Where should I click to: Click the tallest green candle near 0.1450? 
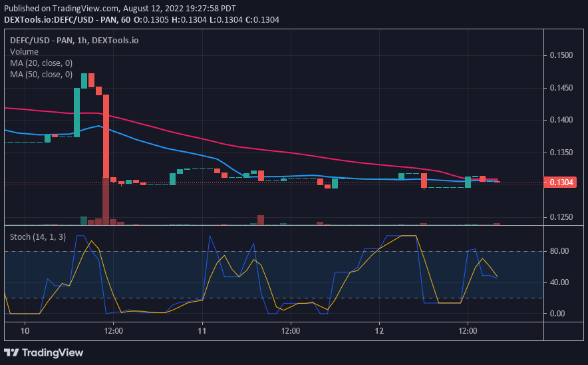[x=76, y=113]
